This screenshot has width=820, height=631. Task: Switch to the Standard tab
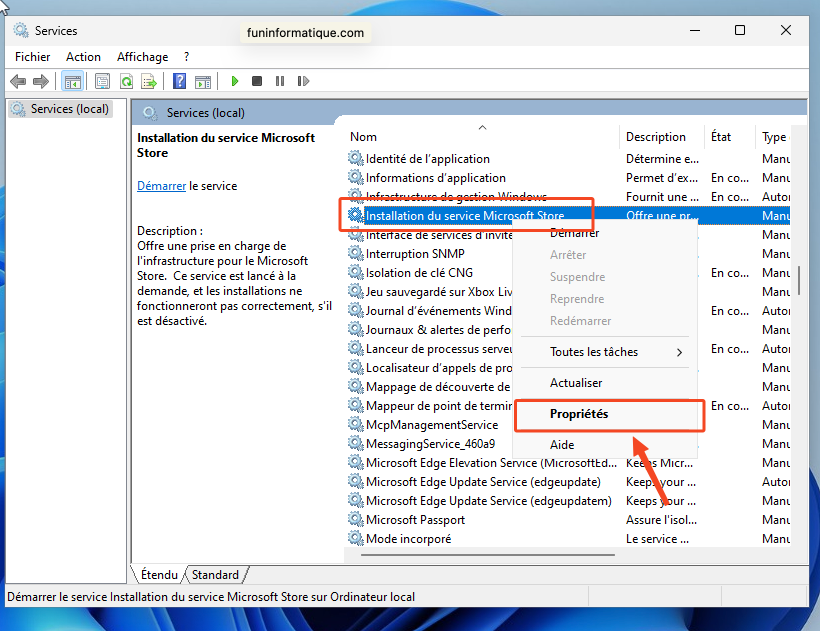pos(215,575)
